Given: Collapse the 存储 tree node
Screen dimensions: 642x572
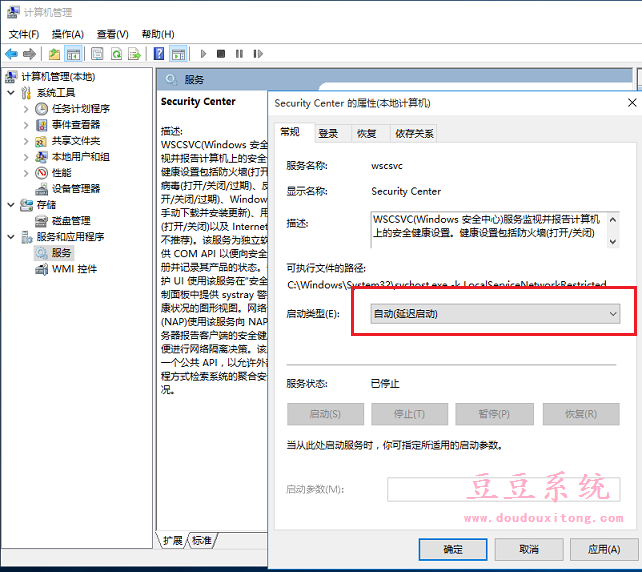Looking at the screenshot, I should pyautogui.click(x=11, y=205).
